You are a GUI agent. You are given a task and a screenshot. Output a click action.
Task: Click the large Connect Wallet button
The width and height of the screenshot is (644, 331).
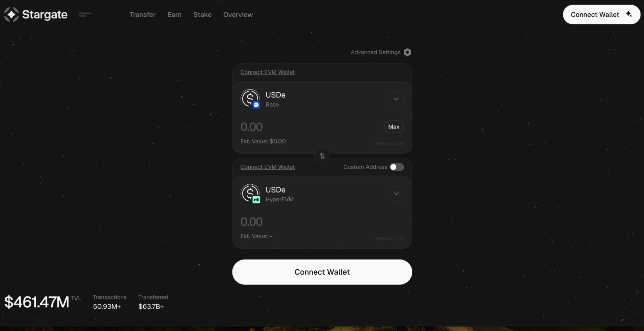322,272
